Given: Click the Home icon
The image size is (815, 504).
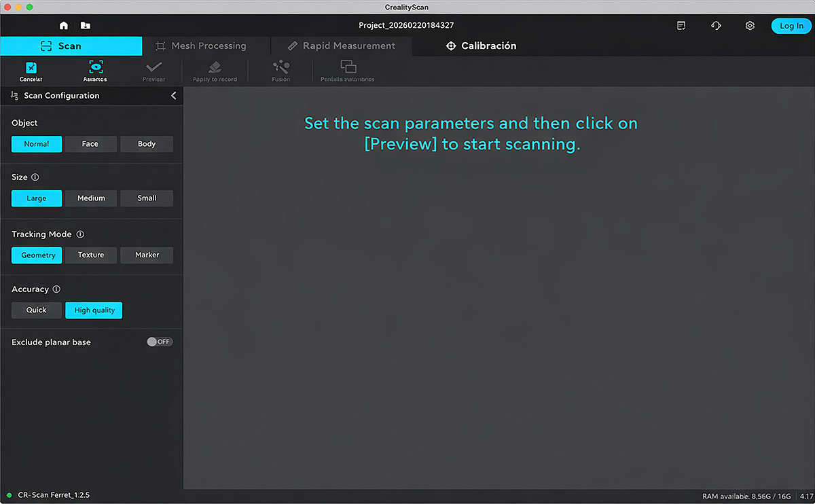Looking at the screenshot, I should click(63, 25).
